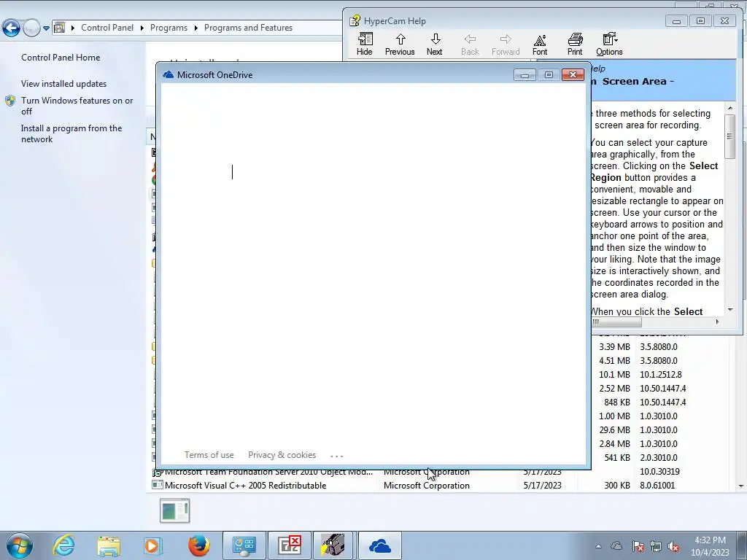Viewport: 747px width, 560px height.
Task: Click Control Panel in the address breadcrumb
Action: (x=107, y=28)
